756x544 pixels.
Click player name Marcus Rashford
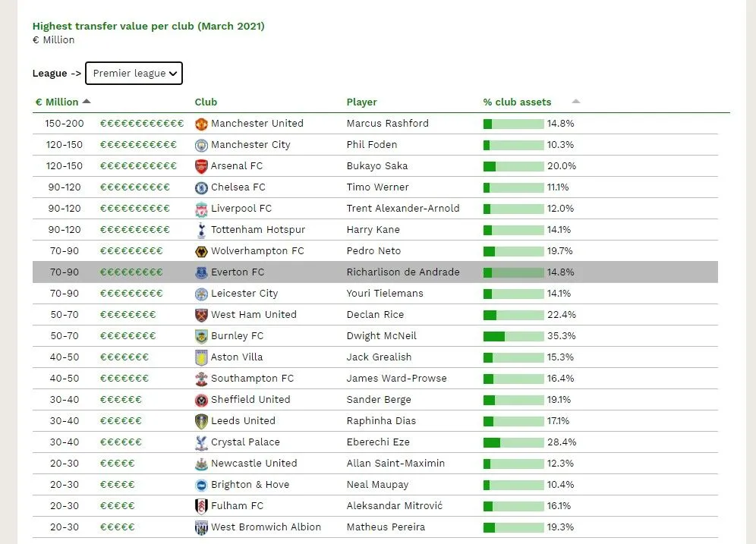pos(387,124)
